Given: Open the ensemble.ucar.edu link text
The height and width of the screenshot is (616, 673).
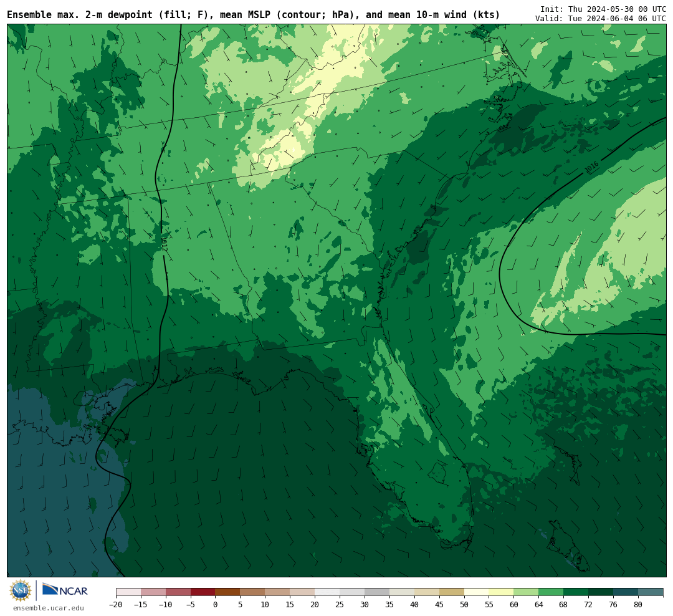Looking at the screenshot, I should click(x=49, y=608).
